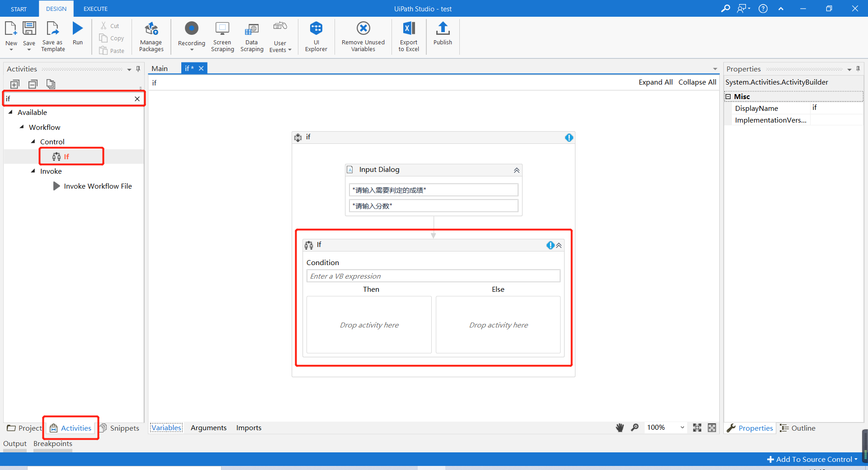Click Save as Template
Image resolution: width=868 pixels, height=470 pixels.
pos(52,36)
